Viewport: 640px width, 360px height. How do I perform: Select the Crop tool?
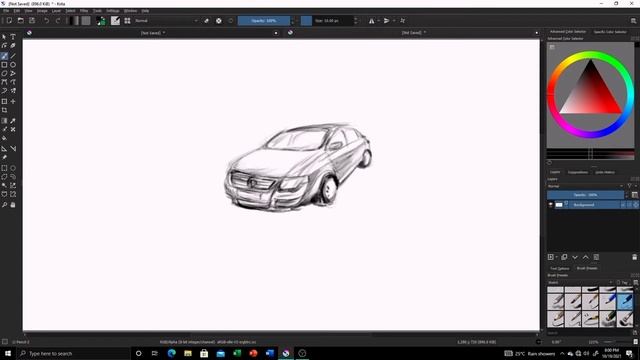click(4, 110)
